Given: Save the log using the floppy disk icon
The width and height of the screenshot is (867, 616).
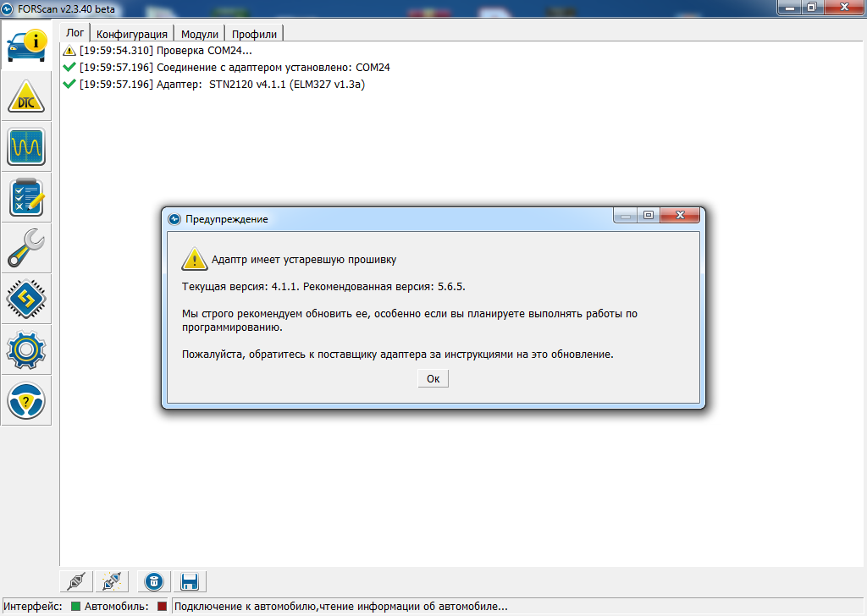Looking at the screenshot, I should [x=189, y=581].
